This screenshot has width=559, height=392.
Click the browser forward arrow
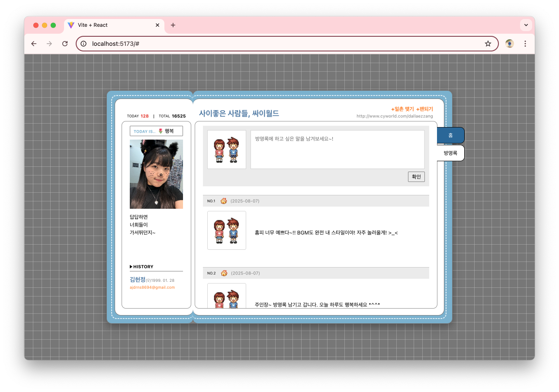[x=49, y=44]
